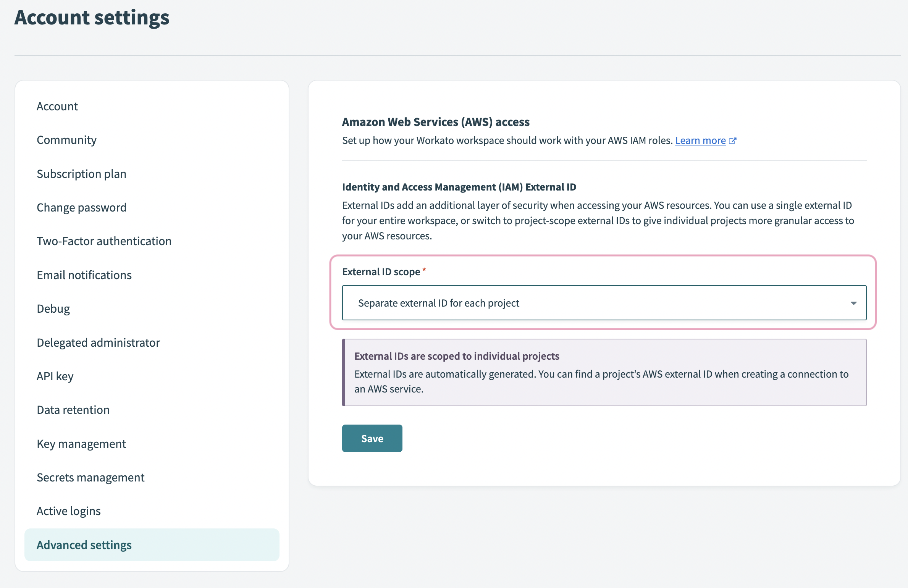
Task: Select Separate external ID for each project
Action: pos(603,302)
